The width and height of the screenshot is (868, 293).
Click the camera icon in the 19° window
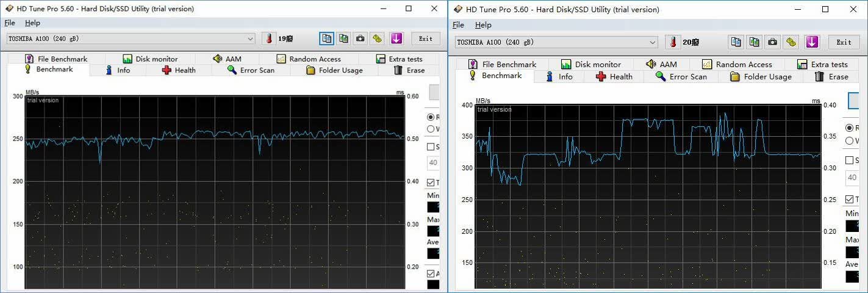(360, 38)
